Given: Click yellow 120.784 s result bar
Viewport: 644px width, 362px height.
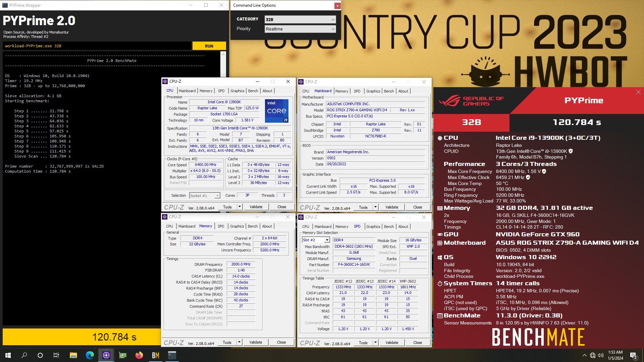Looking at the screenshot, I should [82, 337].
